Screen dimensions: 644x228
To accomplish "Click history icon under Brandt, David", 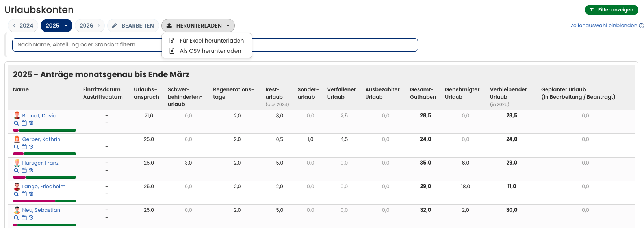I will [x=31, y=123].
